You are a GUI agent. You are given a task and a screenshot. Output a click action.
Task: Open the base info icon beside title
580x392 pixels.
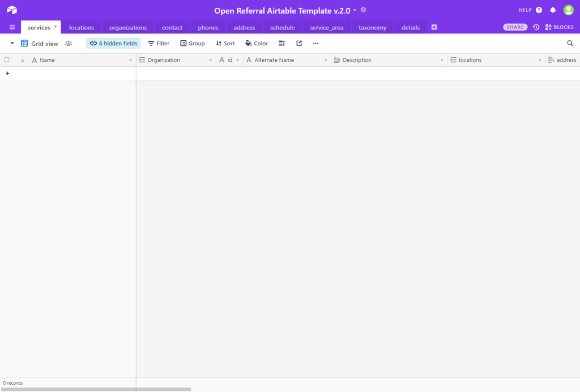point(363,10)
